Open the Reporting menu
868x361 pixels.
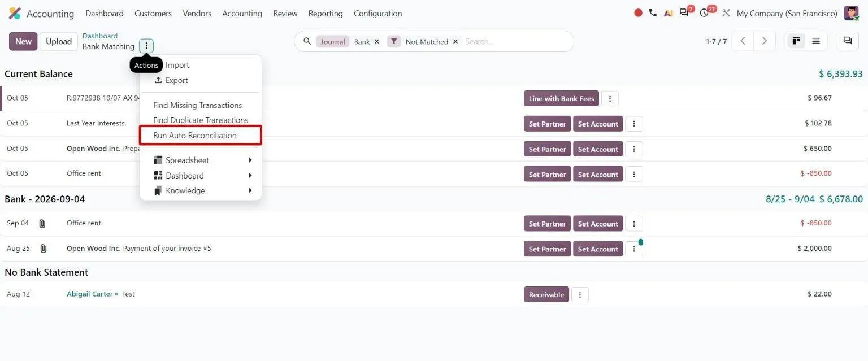(325, 13)
